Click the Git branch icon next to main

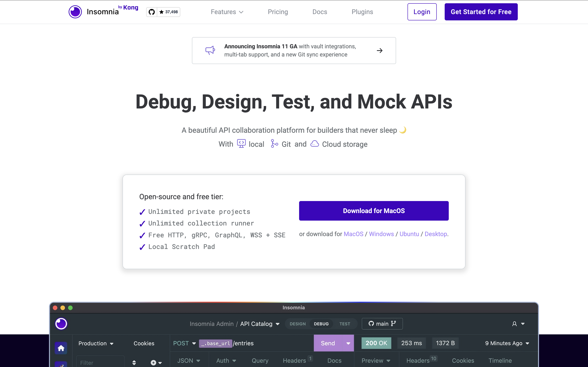coord(393,324)
